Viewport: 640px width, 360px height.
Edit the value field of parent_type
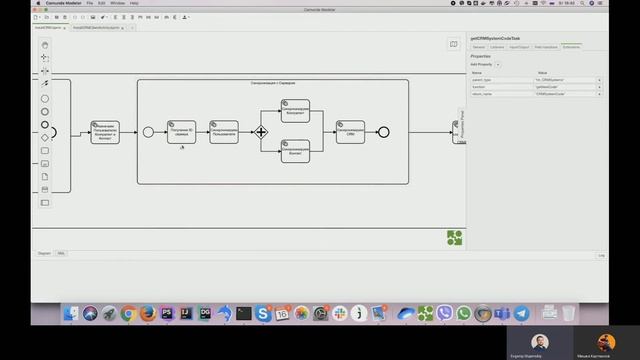click(x=565, y=80)
